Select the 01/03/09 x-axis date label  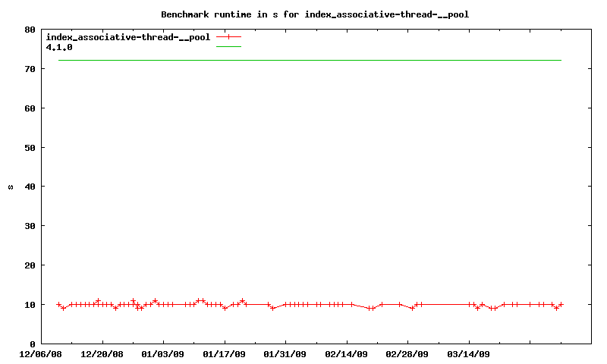pyautogui.click(x=163, y=353)
